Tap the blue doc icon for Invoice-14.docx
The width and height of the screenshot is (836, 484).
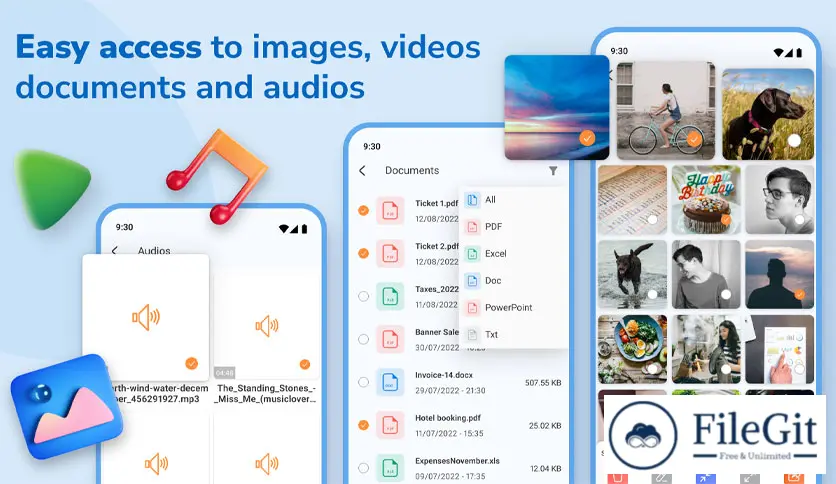pyautogui.click(x=390, y=382)
